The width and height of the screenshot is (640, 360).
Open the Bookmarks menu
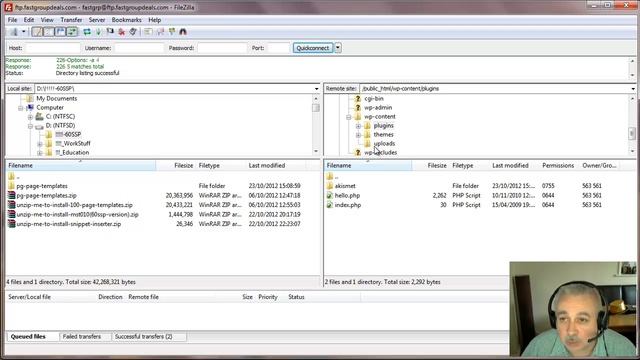point(127,20)
